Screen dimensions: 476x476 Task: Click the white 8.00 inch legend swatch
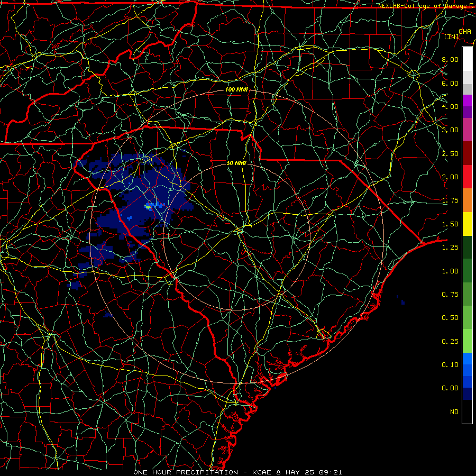(x=467, y=59)
